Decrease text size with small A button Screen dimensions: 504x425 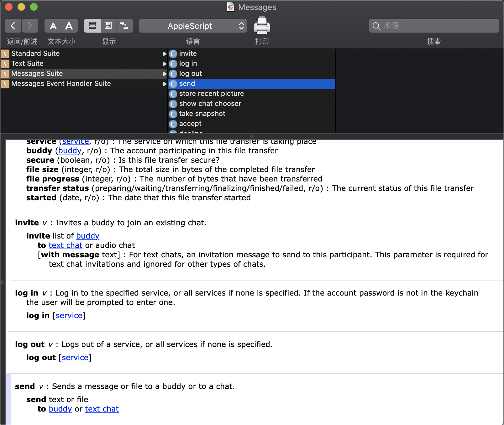53,26
